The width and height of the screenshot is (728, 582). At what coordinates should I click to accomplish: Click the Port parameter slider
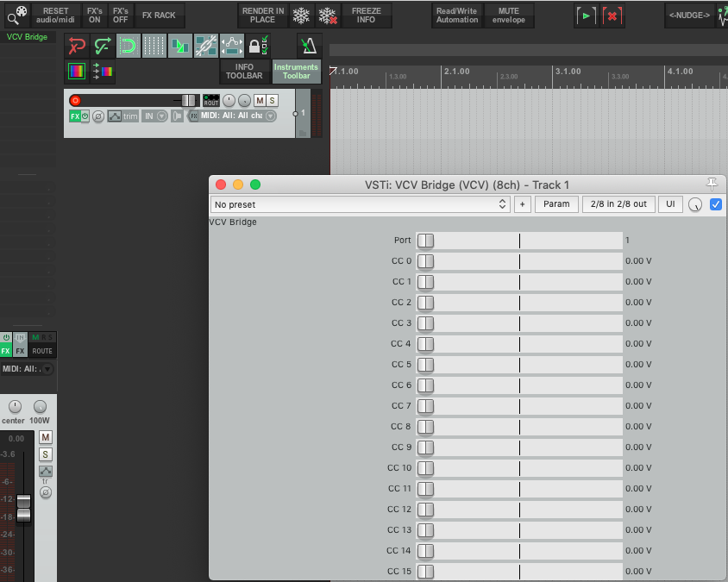(x=519, y=241)
